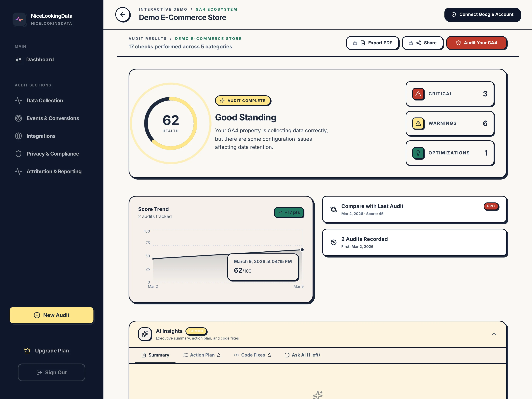
Task: Click the 62 health score progress ring
Action: [x=170, y=123]
